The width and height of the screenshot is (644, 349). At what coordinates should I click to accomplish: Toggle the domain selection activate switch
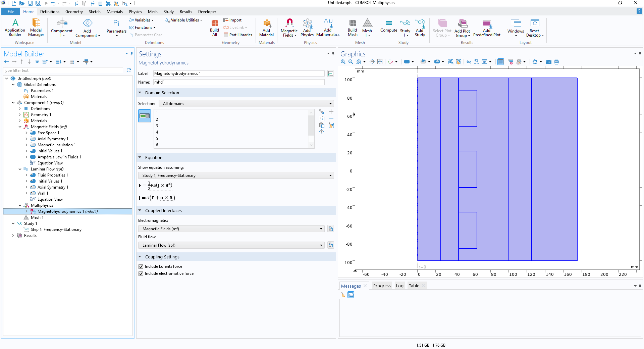click(x=145, y=116)
